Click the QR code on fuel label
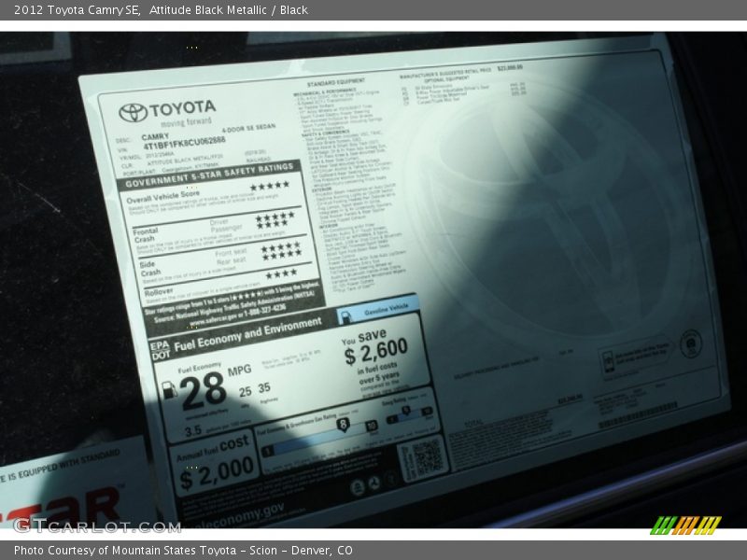Viewport: 747px width, 560px height. 427,457
